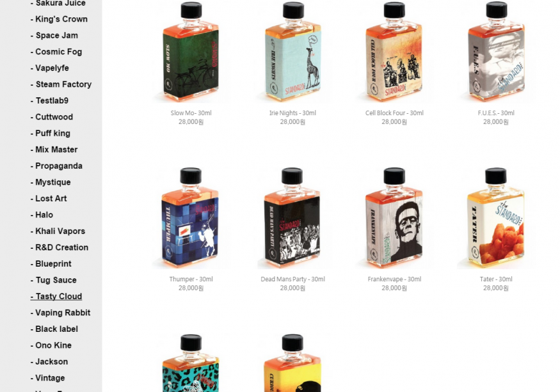Open the Slow Mo bottle product image
Viewport: 560px width, 392px height.
click(191, 52)
